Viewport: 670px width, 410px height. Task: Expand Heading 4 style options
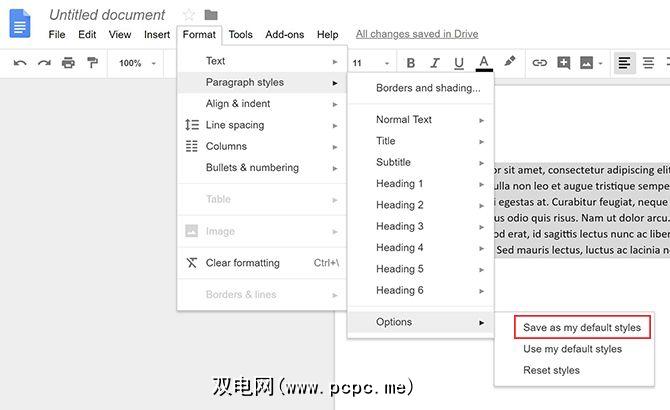pyautogui.click(x=421, y=248)
